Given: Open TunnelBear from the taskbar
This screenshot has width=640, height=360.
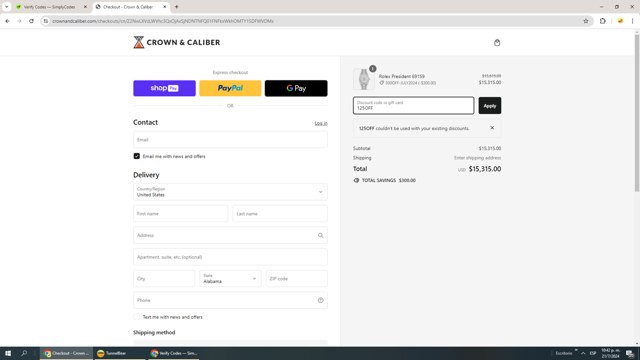Looking at the screenshot, I should point(119,353).
